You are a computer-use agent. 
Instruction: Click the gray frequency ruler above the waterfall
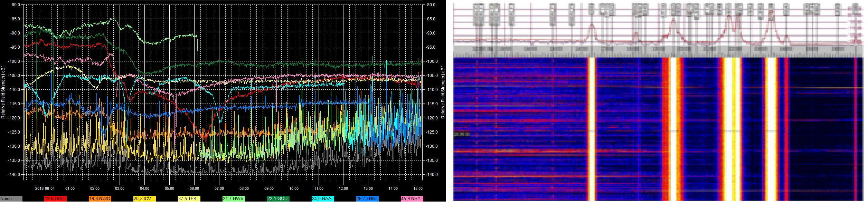pos(657,51)
